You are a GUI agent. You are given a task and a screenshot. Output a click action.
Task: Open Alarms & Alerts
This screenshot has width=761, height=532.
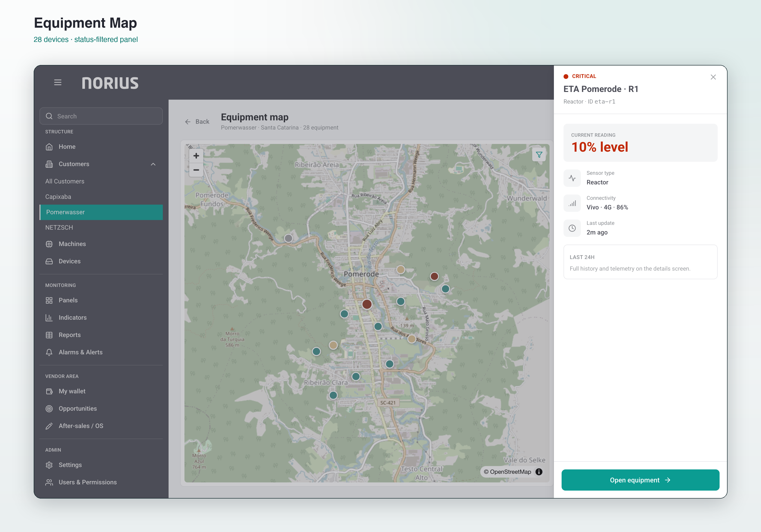[101, 352]
